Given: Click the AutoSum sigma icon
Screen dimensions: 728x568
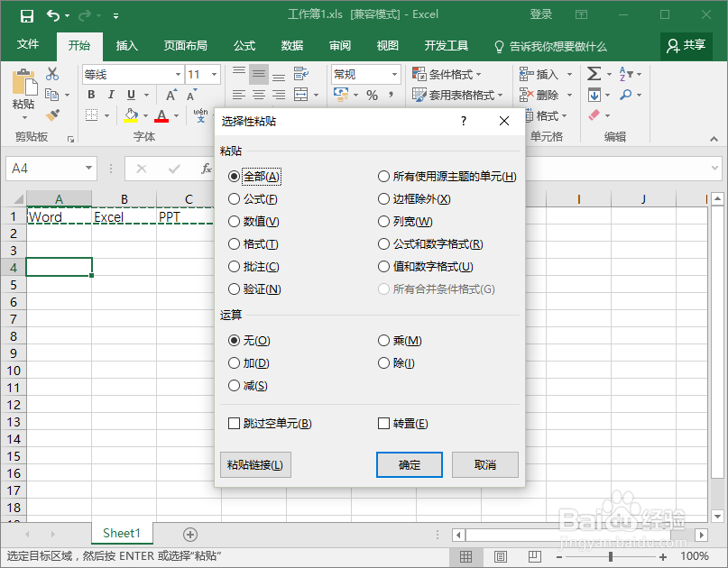Looking at the screenshot, I should coord(594,74).
